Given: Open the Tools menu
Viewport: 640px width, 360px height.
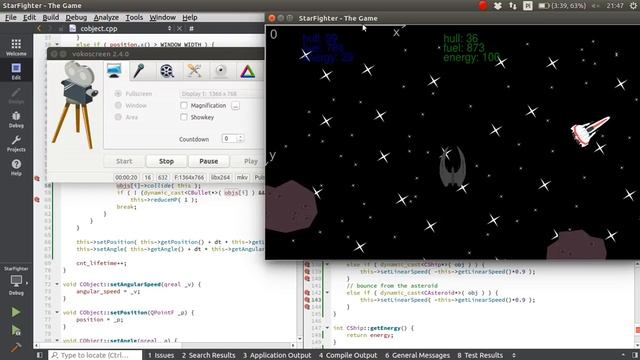Looking at the screenshot, I should point(134,18).
